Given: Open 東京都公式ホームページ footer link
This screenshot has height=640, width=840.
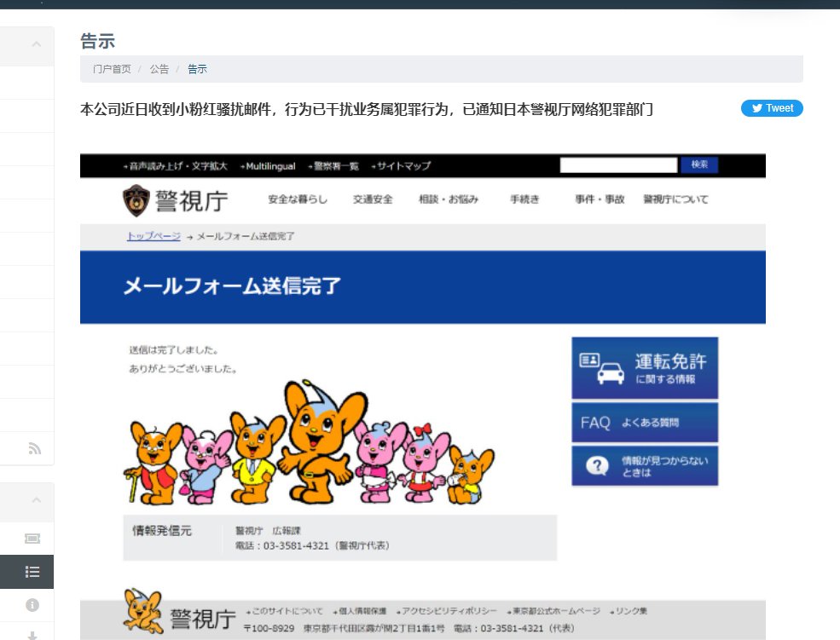Looking at the screenshot, I should (x=553, y=611).
